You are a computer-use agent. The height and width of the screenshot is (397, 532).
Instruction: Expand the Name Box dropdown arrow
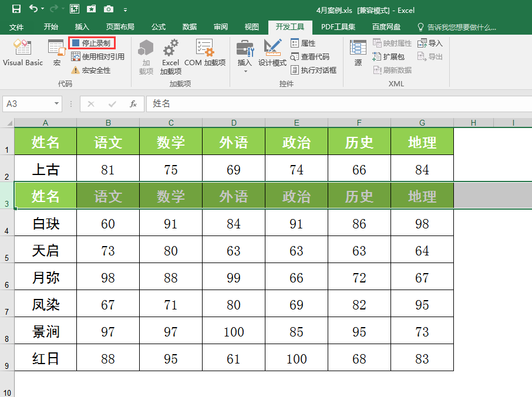click(56, 103)
